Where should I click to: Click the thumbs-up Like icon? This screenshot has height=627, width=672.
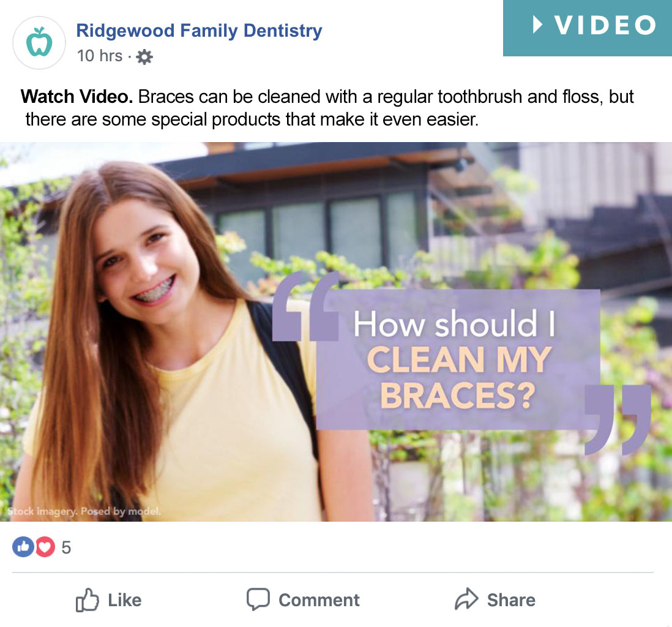[x=87, y=599]
